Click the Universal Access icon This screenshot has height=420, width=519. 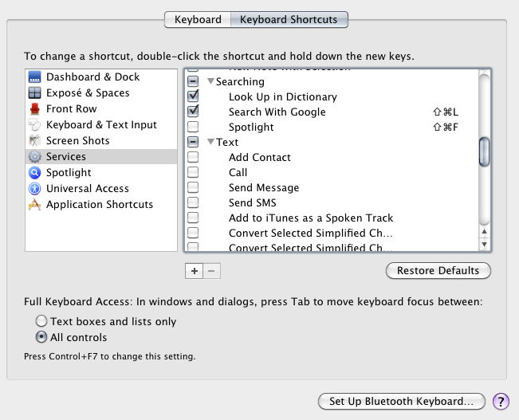click(34, 189)
